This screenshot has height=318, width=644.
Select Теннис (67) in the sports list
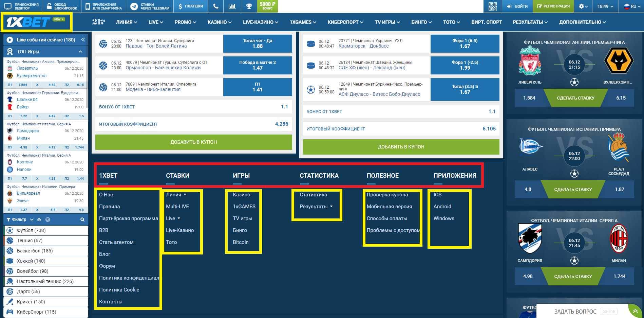[46, 241]
